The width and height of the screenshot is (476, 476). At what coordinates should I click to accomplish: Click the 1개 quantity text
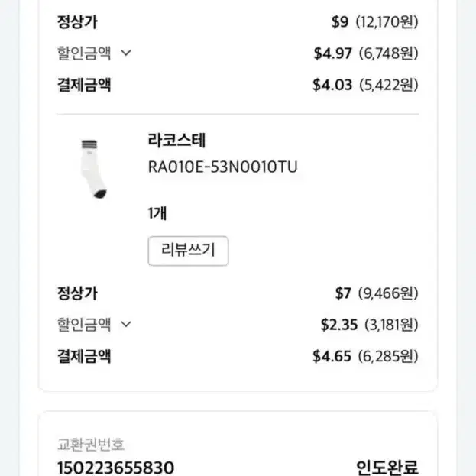pyautogui.click(x=157, y=213)
